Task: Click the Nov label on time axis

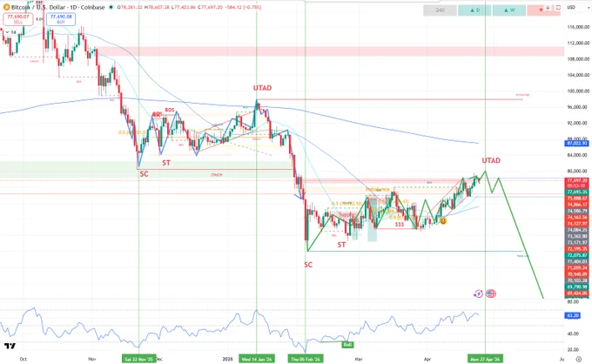Action: pyautogui.click(x=91, y=359)
